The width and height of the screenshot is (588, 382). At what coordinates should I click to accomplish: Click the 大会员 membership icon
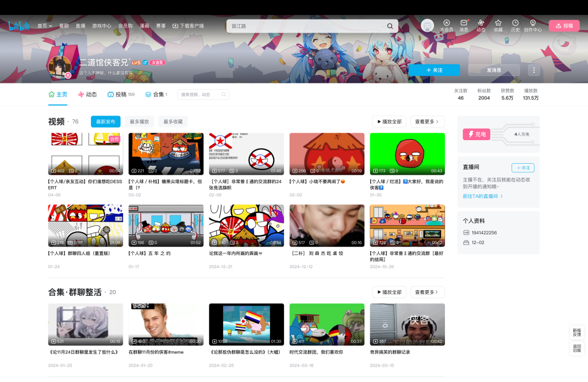pyautogui.click(x=447, y=23)
